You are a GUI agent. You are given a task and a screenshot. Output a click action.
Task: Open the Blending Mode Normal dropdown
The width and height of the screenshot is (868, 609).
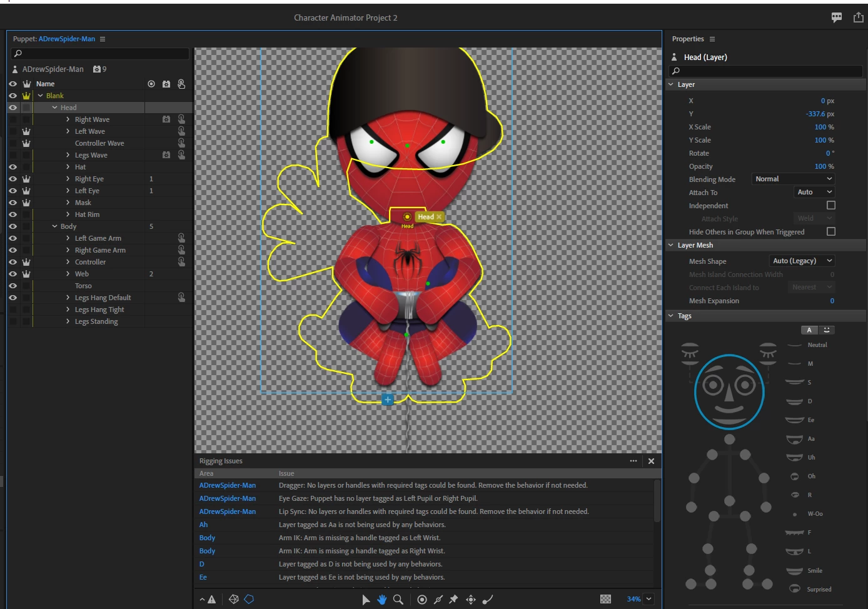[793, 179]
